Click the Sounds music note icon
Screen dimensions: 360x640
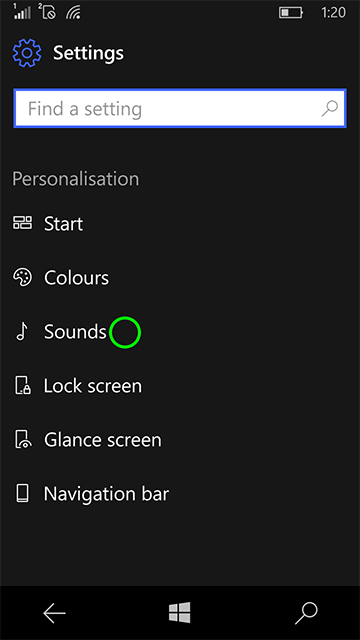(x=22, y=331)
